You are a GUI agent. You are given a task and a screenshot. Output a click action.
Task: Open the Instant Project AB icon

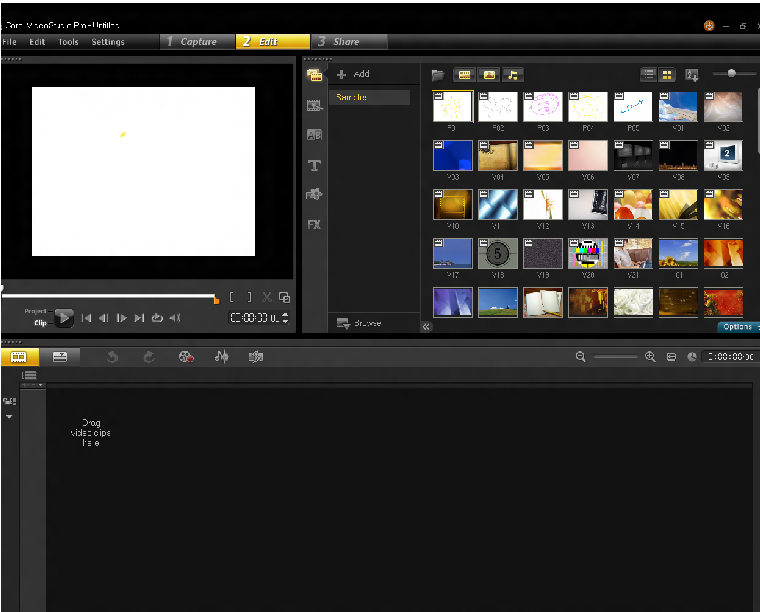[x=314, y=135]
